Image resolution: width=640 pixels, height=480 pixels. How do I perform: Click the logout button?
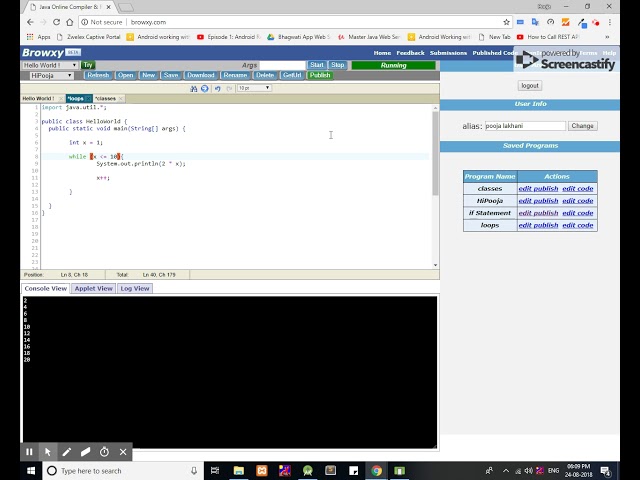pyautogui.click(x=530, y=86)
